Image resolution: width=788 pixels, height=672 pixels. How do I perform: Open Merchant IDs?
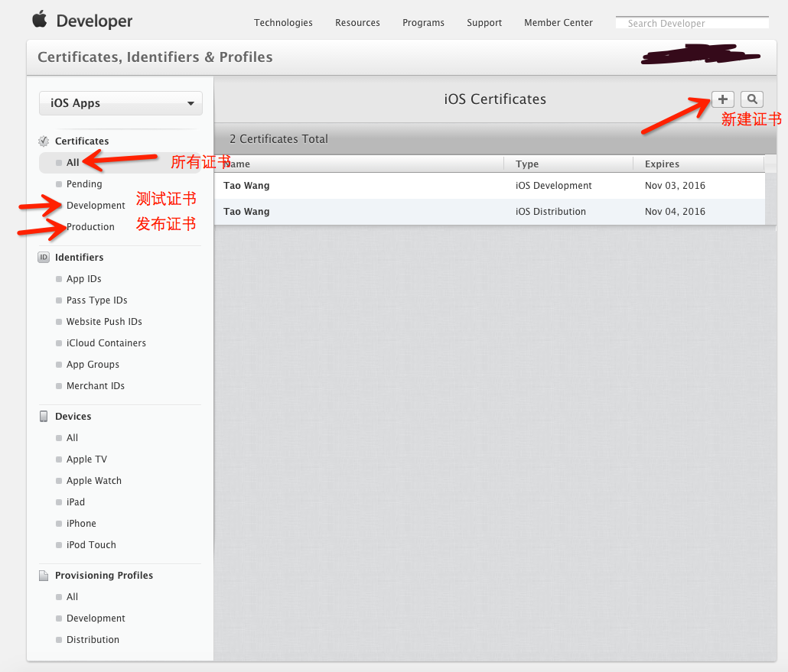tap(96, 386)
